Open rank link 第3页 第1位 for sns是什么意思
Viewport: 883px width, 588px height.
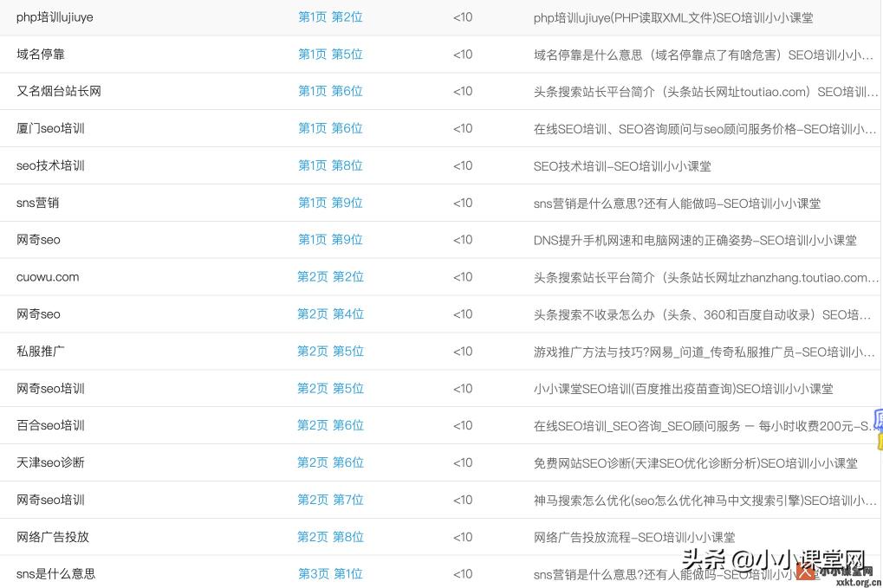[330, 574]
